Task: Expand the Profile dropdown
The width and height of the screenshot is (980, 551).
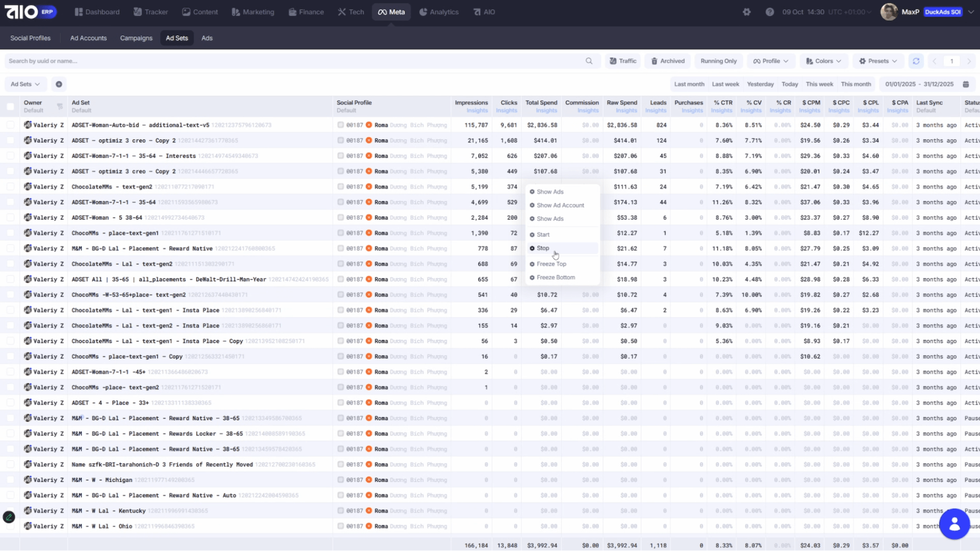Action: pos(771,61)
